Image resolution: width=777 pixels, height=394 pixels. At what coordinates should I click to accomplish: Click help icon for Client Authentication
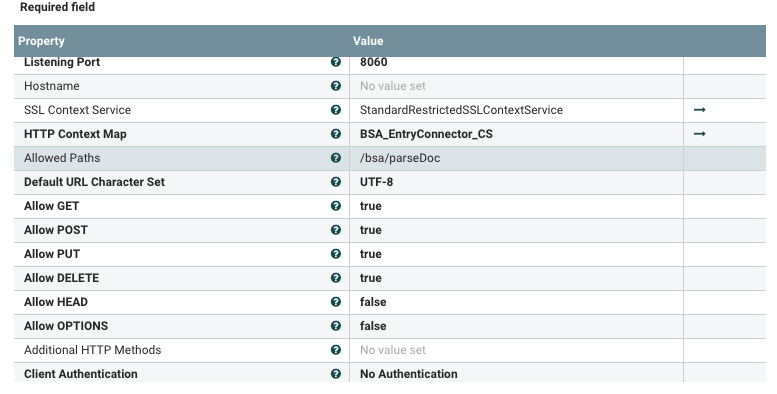click(335, 374)
